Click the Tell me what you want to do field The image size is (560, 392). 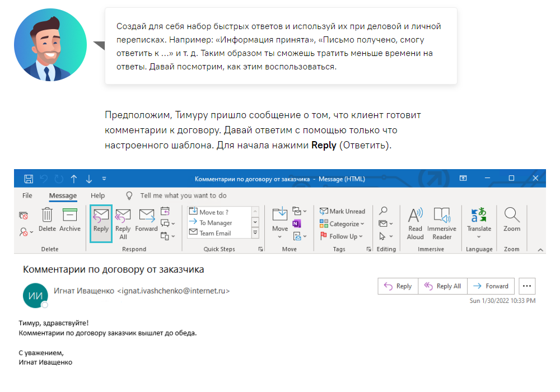[183, 195]
